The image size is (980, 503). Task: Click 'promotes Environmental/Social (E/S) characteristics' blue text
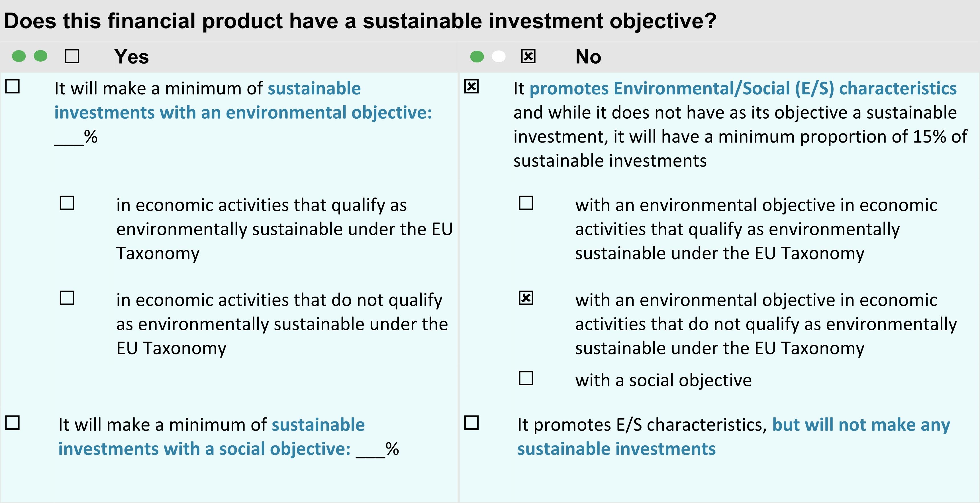tap(743, 89)
